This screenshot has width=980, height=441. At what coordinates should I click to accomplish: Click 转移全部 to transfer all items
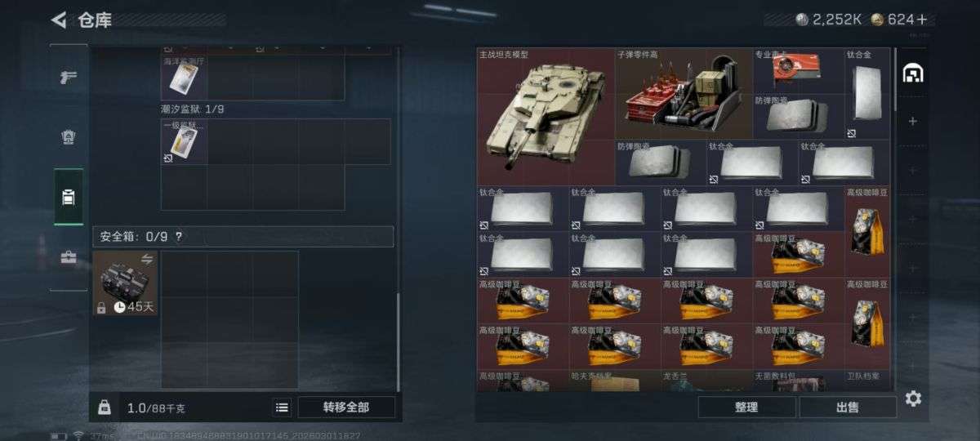(346, 407)
